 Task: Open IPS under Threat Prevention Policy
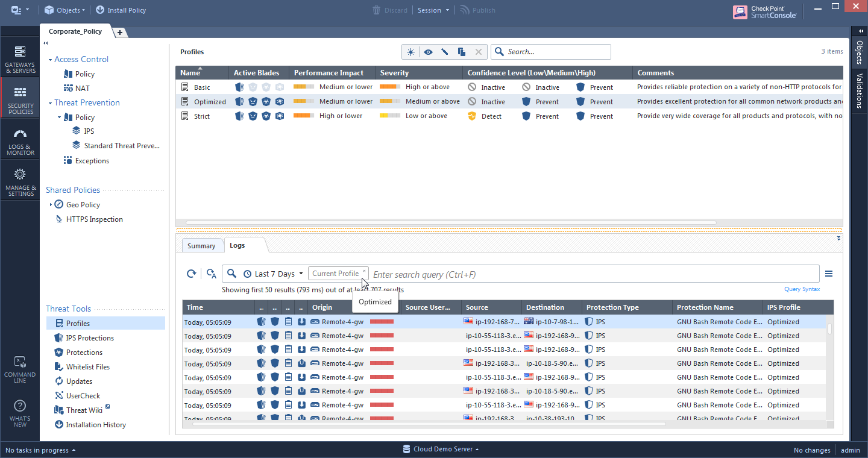point(89,131)
